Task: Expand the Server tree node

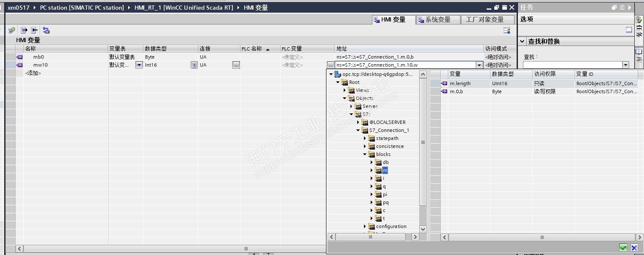Action: pyautogui.click(x=351, y=106)
